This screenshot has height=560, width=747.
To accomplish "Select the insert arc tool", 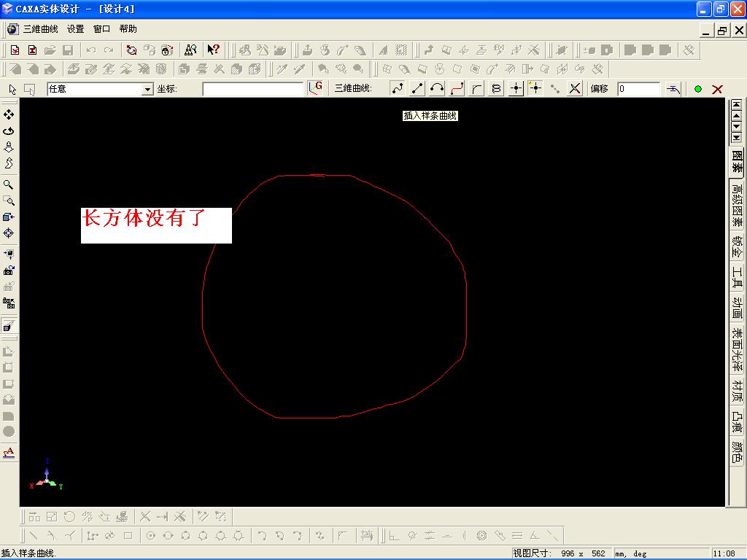I will (437, 88).
